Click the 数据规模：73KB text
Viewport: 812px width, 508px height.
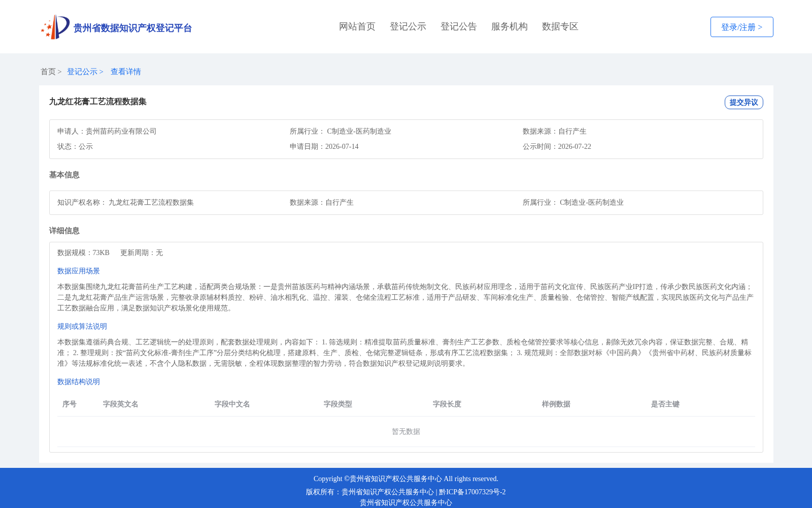(83, 252)
